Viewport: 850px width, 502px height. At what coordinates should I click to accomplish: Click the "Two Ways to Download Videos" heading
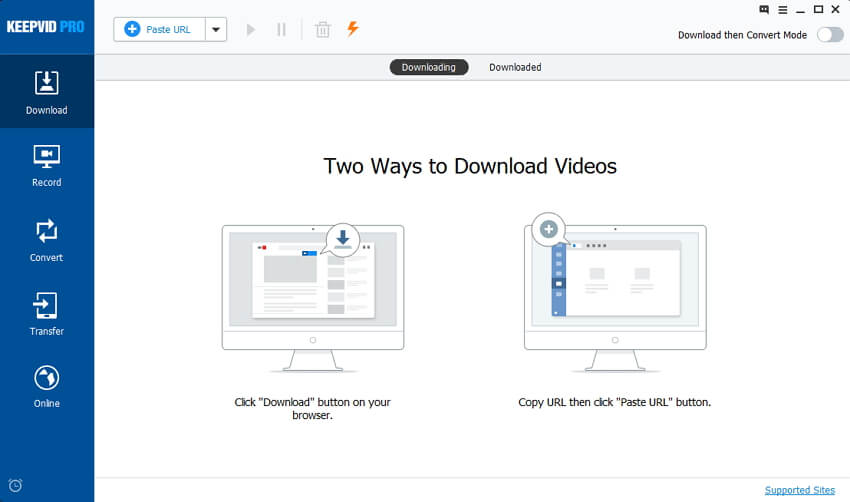point(470,166)
